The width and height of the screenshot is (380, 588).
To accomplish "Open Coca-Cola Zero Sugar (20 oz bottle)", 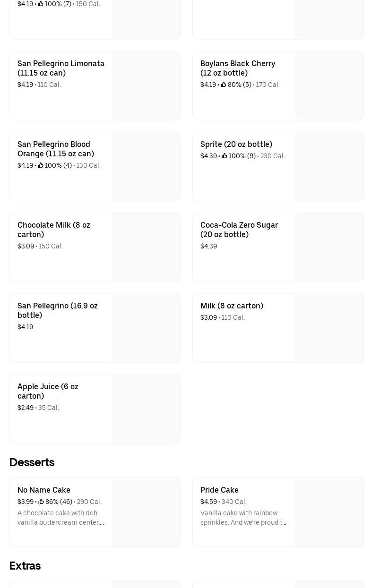I will [239, 230].
